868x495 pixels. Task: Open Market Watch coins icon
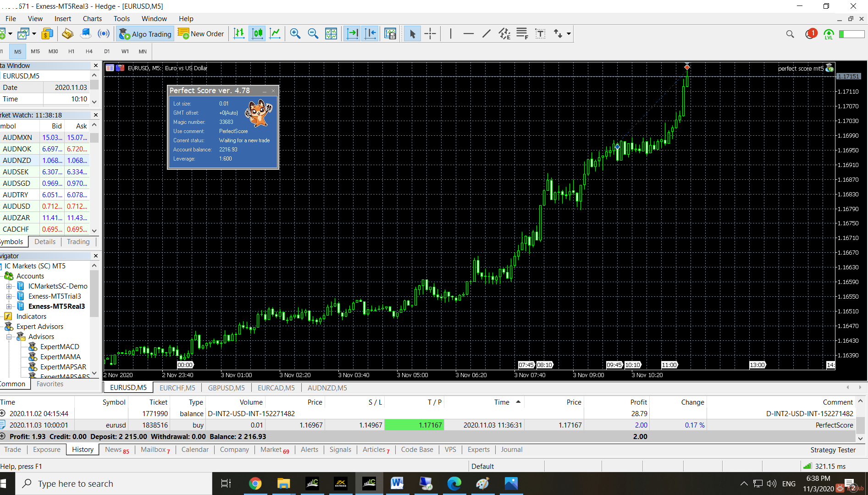point(47,33)
